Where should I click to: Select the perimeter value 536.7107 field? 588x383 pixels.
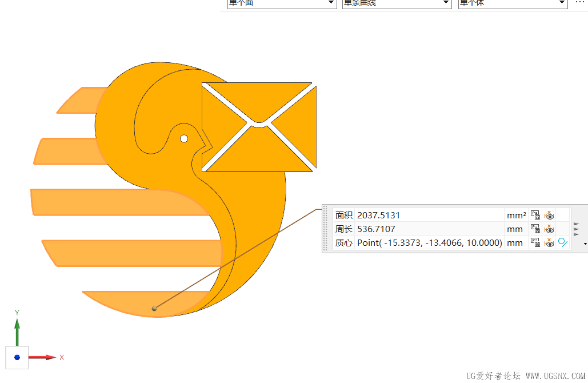point(429,229)
